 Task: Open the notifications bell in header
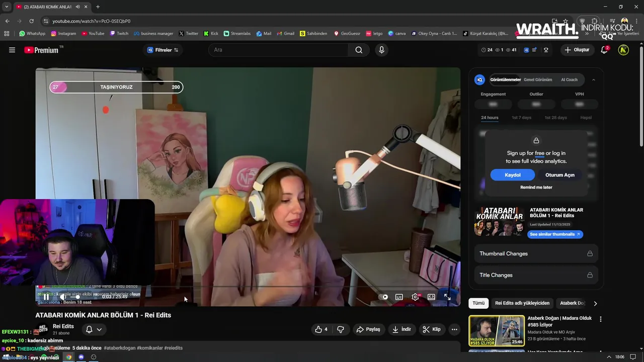(x=604, y=50)
